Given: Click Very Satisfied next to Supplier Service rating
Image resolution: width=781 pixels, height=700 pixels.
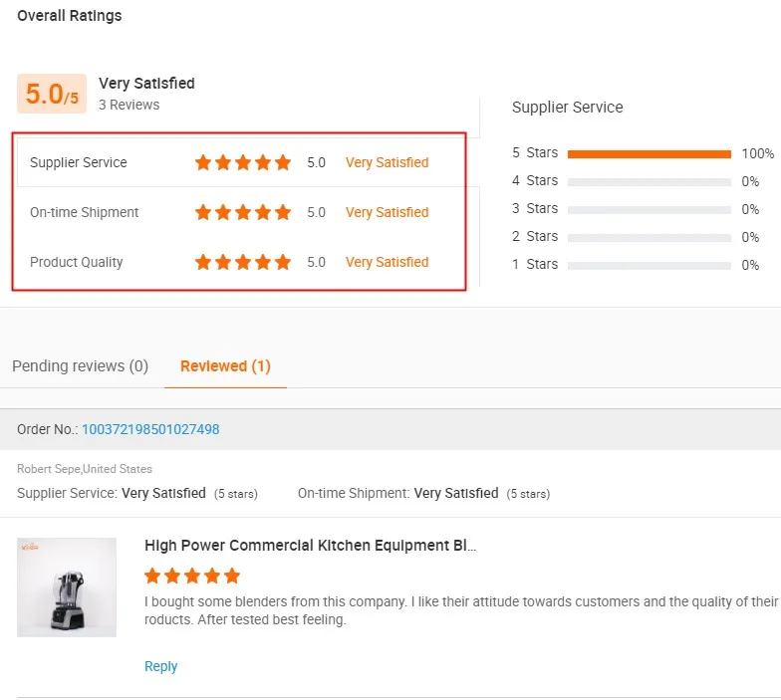Looking at the screenshot, I should click(x=387, y=162).
